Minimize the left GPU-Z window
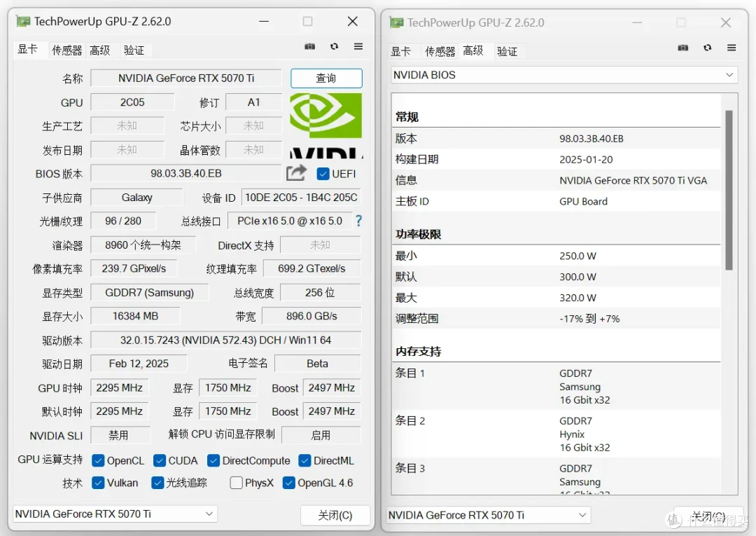The height and width of the screenshot is (536, 756). (264, 21)
